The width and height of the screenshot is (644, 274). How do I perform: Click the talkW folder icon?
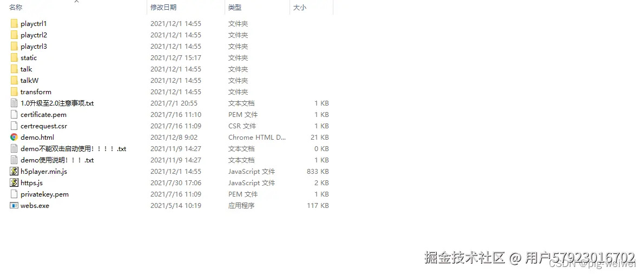[x=14, y=81]
